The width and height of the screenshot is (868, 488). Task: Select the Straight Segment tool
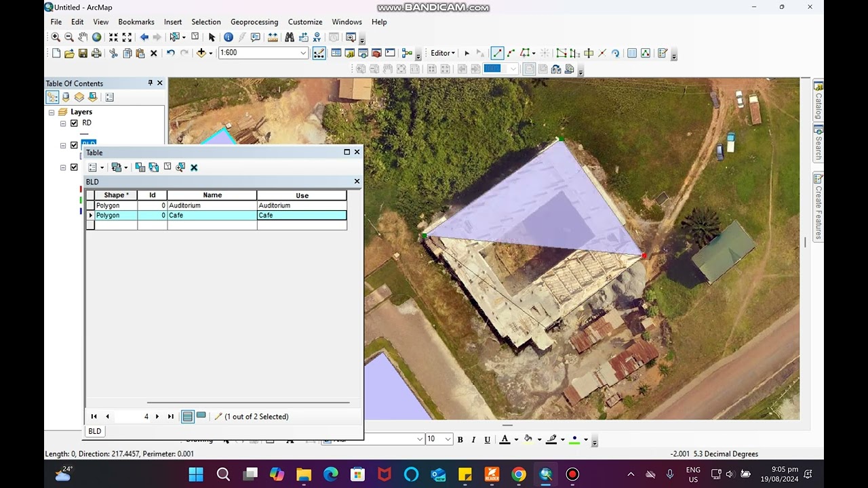click(497, 53)
